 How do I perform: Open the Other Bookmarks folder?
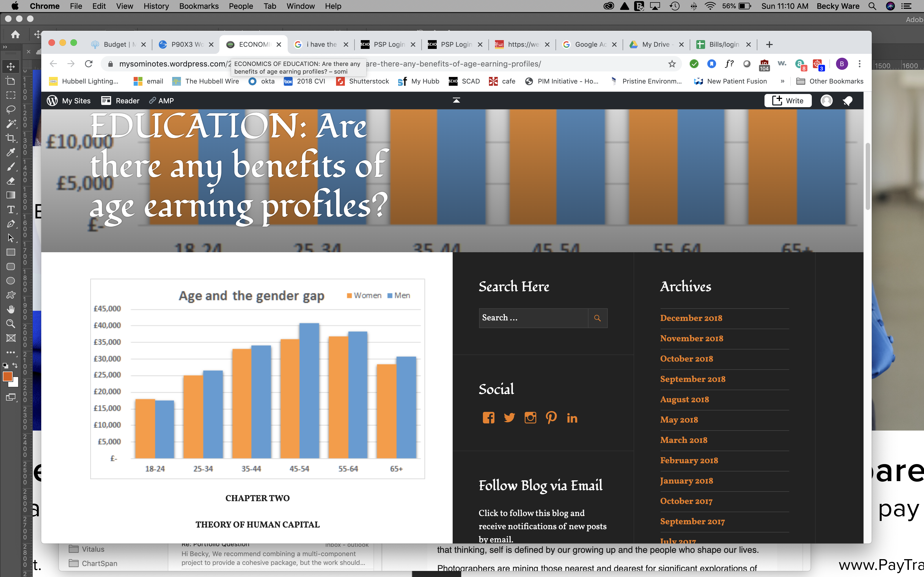[x=830, y=81]
